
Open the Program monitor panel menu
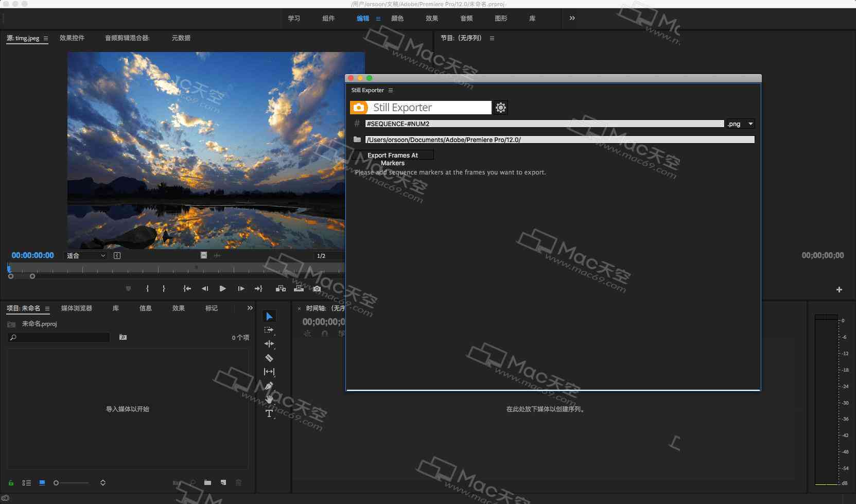[492, 38]
